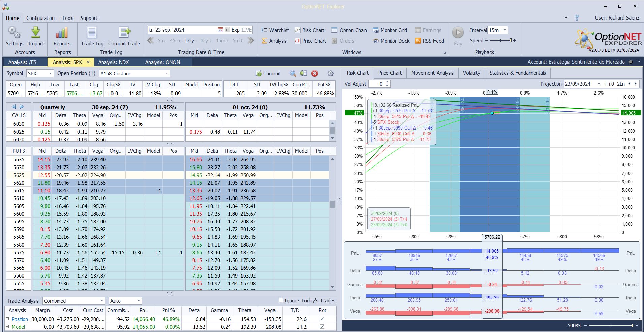Go to previous expiration with left arrow
The image size is (644, 332).
point(14,107)
